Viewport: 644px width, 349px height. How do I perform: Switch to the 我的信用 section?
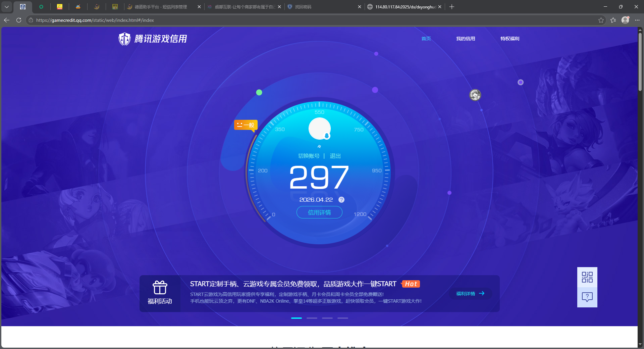click(466, 39)
